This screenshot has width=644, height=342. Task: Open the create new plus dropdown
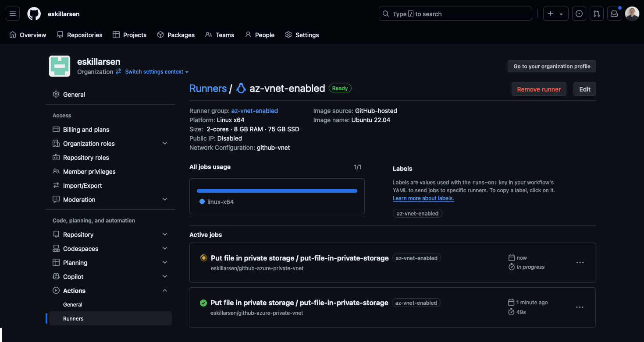click(x=555, y=14)
